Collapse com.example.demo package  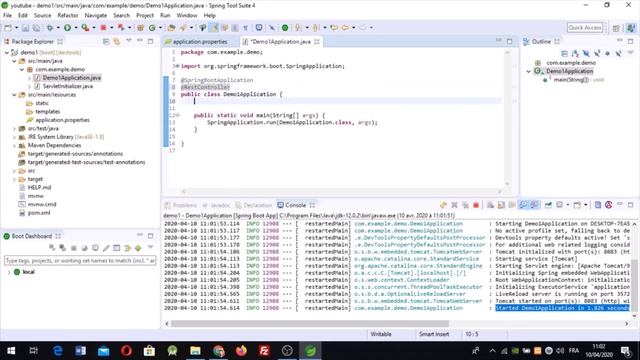click(x=22, y=69)
